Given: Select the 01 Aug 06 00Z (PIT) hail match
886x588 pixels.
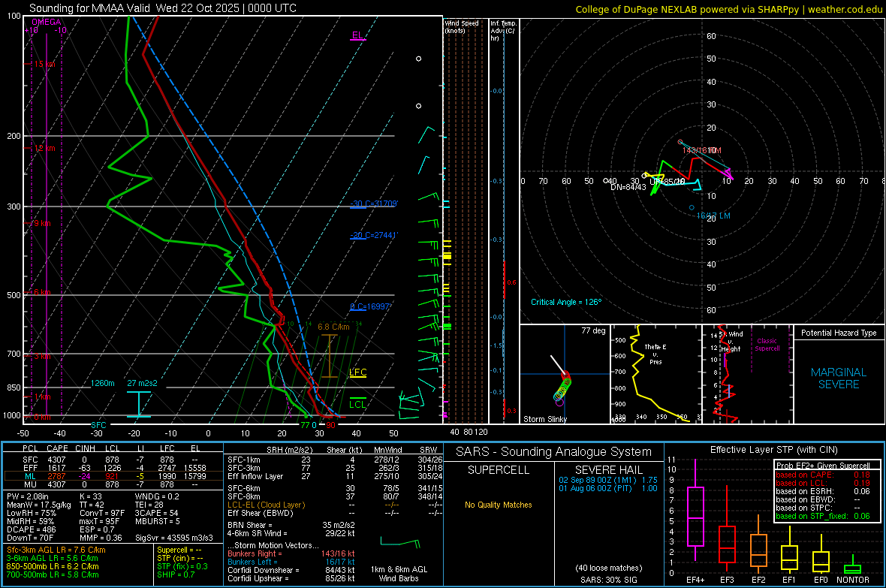Looking at the screenshot, I should 608,488.
